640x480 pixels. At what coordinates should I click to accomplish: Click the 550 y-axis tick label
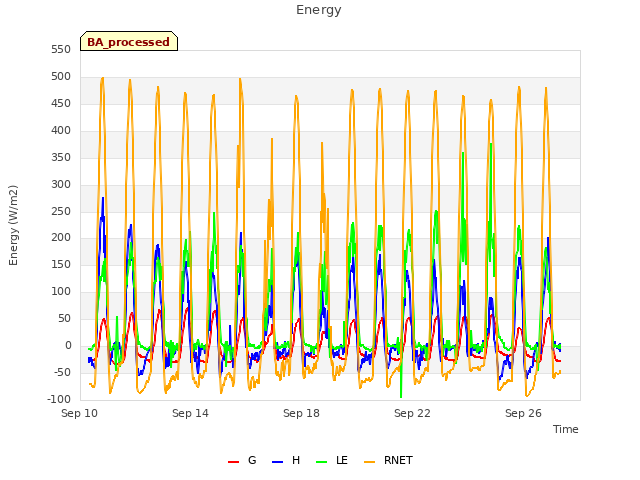(61, 50)
